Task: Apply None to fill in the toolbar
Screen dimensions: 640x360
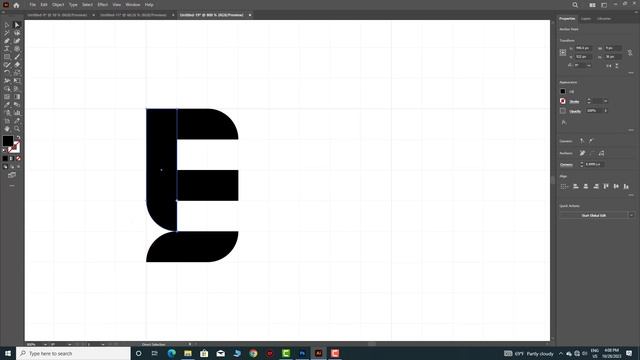Action: [18, 158]
